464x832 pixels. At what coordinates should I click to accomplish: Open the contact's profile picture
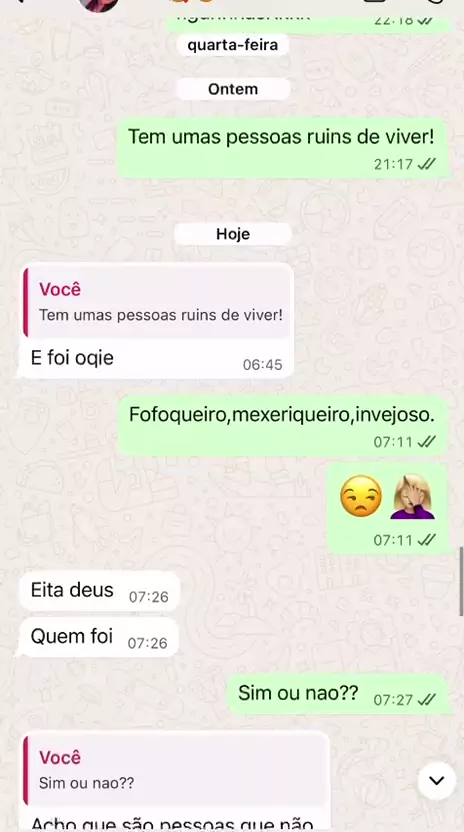click(x=99, y=4)
